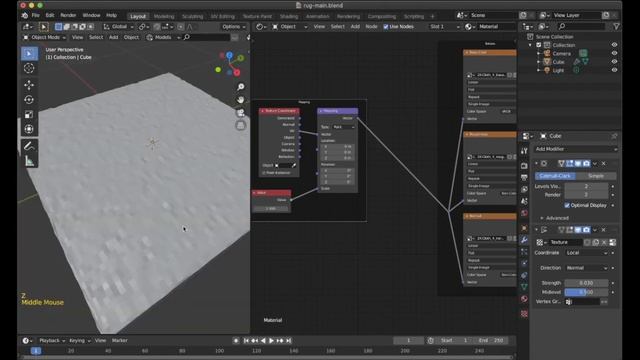Open the Render menu
The width and height of the screenshot is (640, 360).
(x=68, y=15)
